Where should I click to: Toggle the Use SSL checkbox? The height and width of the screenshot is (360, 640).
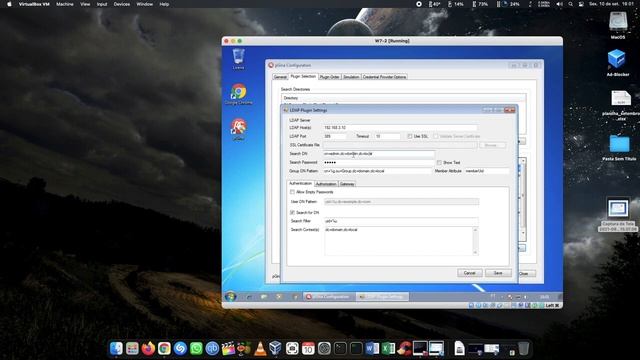pos(410,136)
